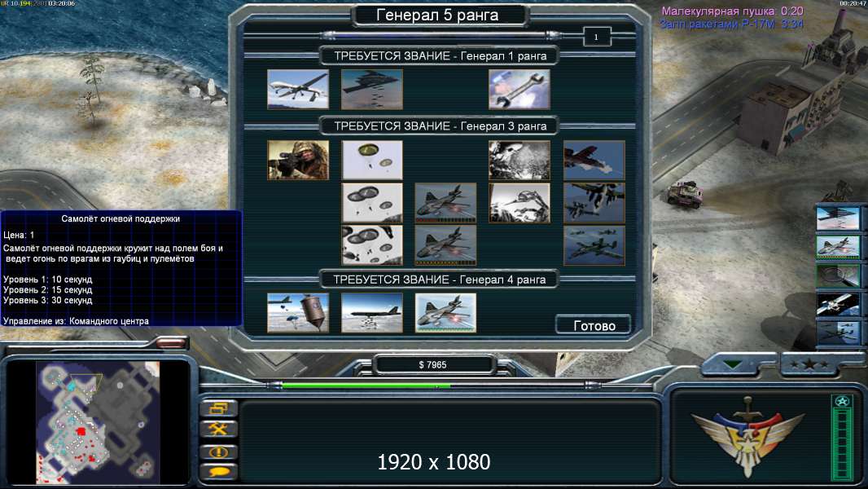Screen dimensions: 868x489
Task: Activate the stealth bomber shortcut on the right
Action: (x=838, y=218)
